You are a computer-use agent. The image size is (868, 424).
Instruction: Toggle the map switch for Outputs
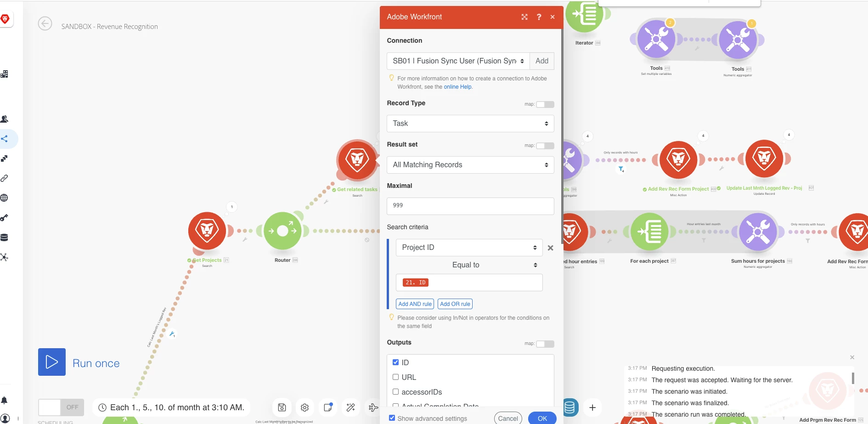545,344
